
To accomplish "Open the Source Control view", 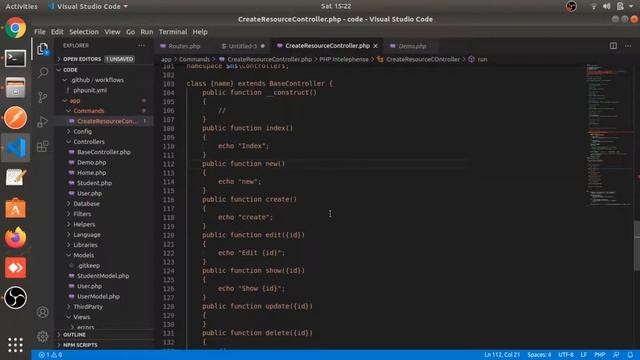I will pyautogui.click(x=43, y=98).
